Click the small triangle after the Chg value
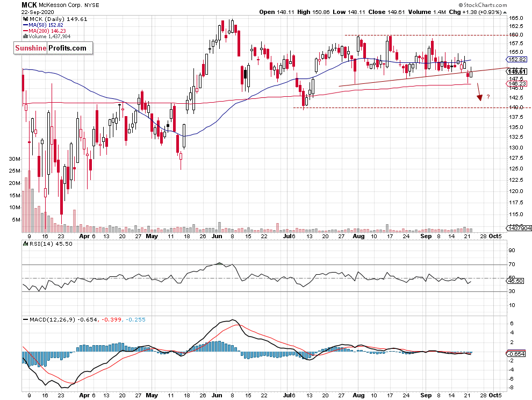This screenshot has width=532, height=400. pyautogui.click(x=505, y=12)
